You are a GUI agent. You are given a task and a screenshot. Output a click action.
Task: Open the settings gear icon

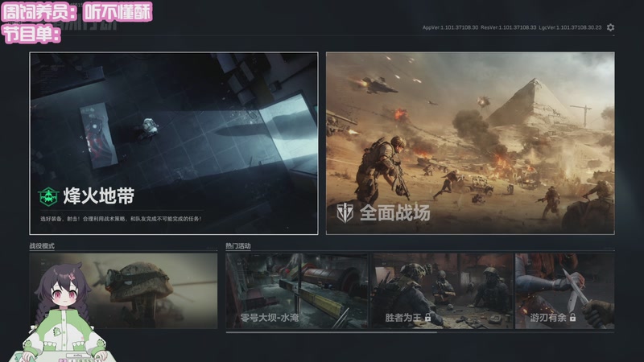610,27
